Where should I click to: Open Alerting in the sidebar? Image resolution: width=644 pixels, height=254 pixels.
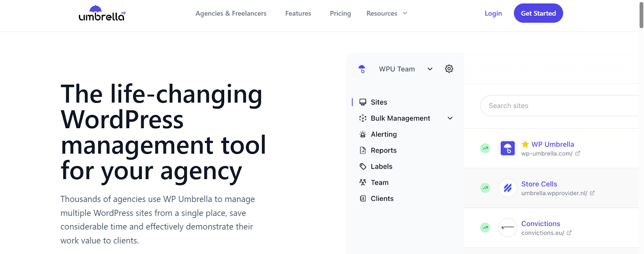point(384,134)
